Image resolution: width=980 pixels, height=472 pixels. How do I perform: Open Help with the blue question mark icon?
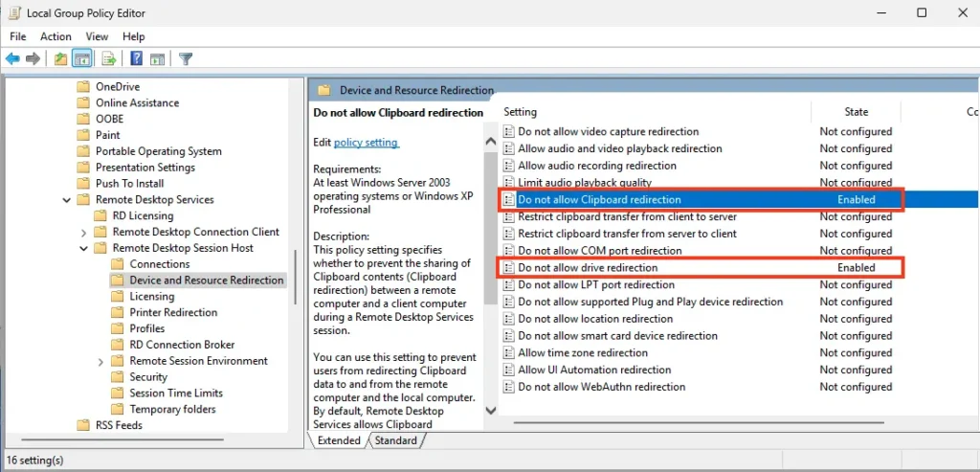[x=136, y=58]
